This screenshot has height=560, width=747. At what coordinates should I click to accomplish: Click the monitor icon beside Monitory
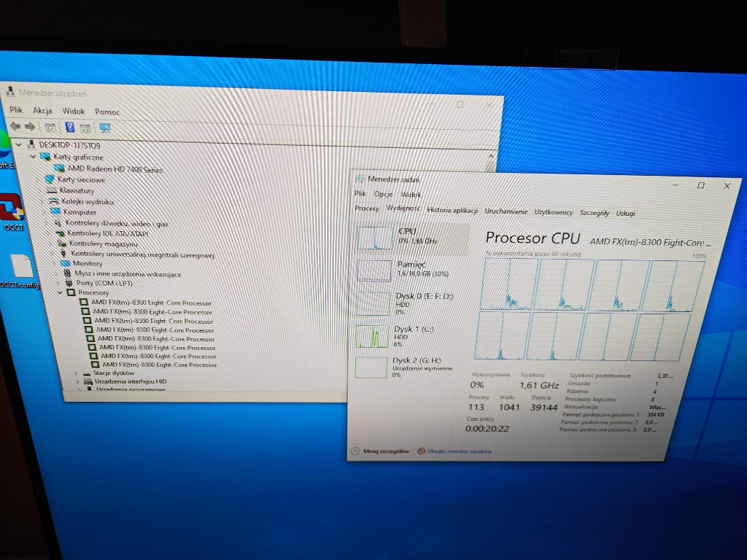coord(65,263)
